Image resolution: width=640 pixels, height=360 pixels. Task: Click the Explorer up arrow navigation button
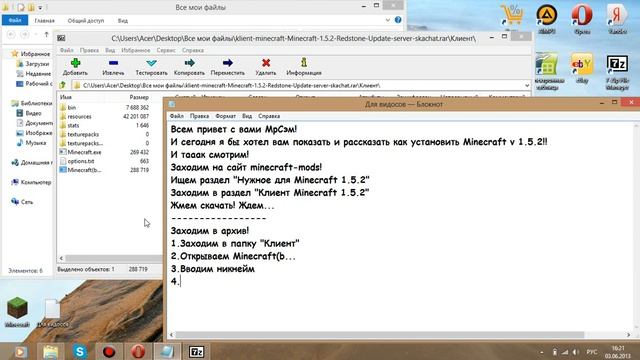[47, 35]
